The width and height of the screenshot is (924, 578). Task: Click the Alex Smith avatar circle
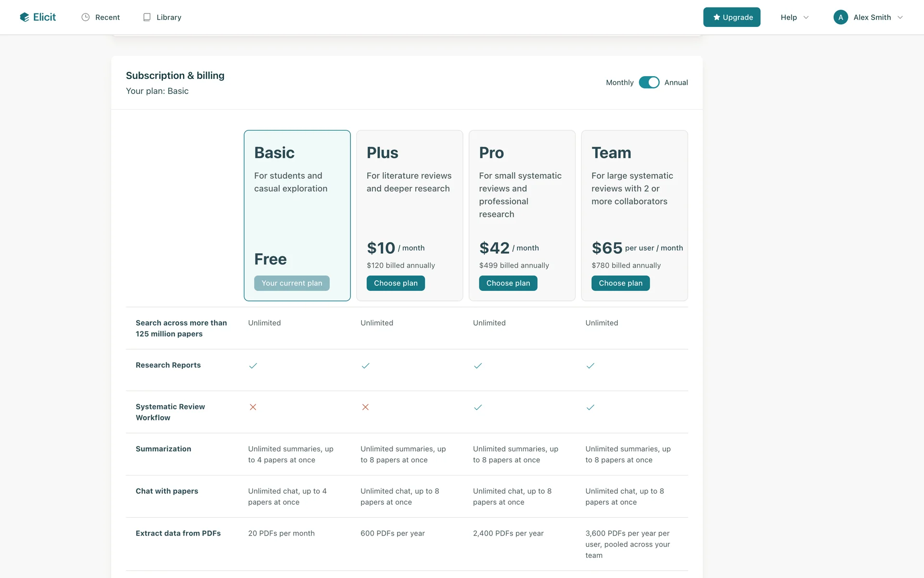(x=840, y=17)
